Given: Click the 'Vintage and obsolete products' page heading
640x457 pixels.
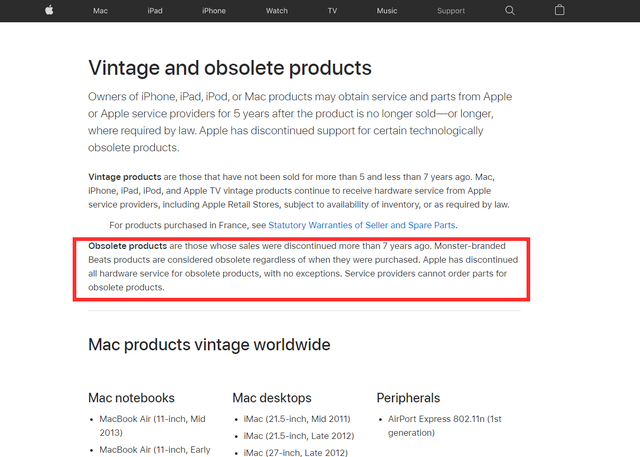Looking at the screenshot, I should click(x=230, y=68).
